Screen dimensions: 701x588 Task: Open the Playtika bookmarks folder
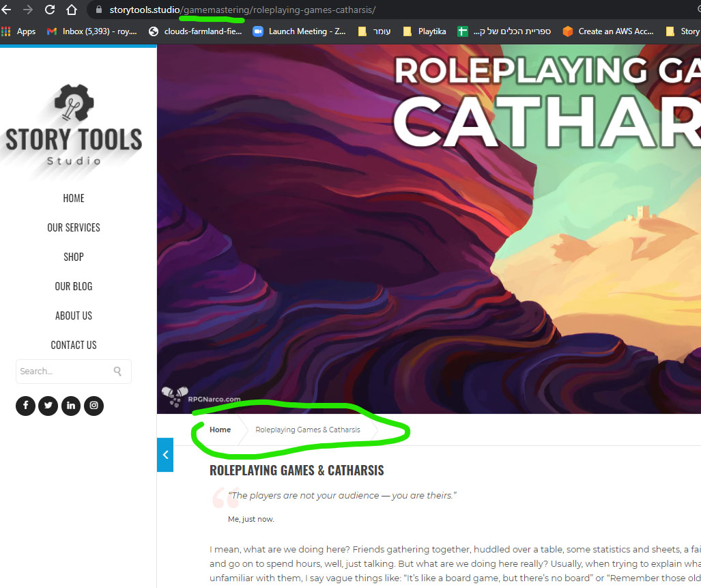pos(425,31)
